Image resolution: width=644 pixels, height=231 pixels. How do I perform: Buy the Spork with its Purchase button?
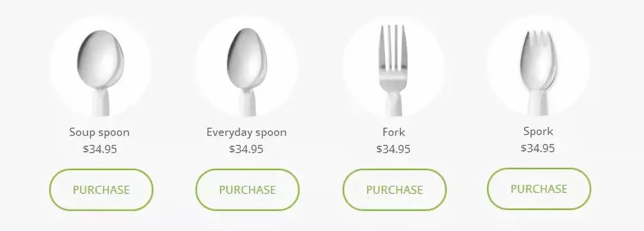(539, 189)
